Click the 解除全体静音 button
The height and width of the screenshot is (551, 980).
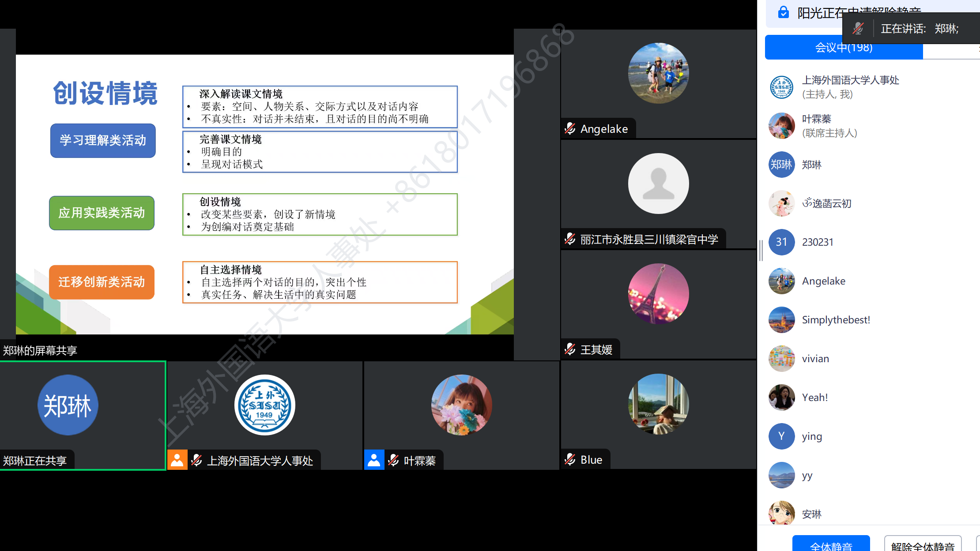pyautogui.click(x=923, y=544)
